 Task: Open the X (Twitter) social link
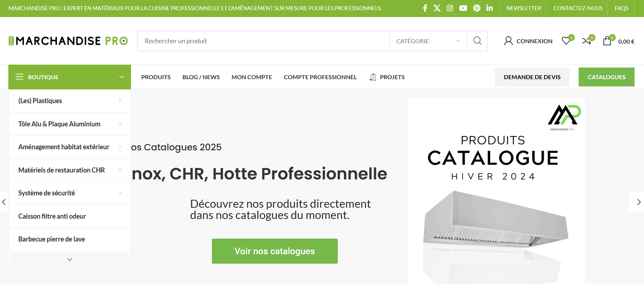point(437,8)
